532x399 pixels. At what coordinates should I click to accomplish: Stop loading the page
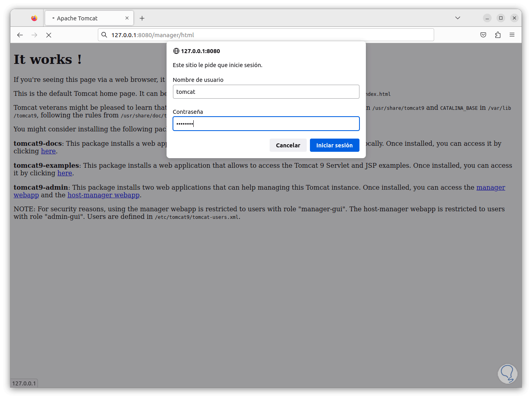(x=49, y=35)
